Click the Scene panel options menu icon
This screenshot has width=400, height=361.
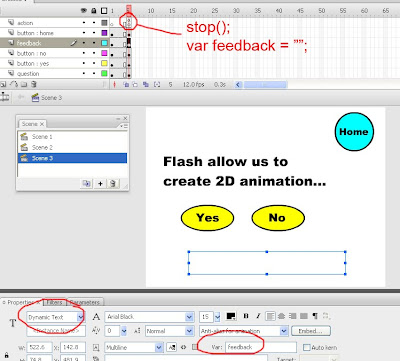click(124, 126)
